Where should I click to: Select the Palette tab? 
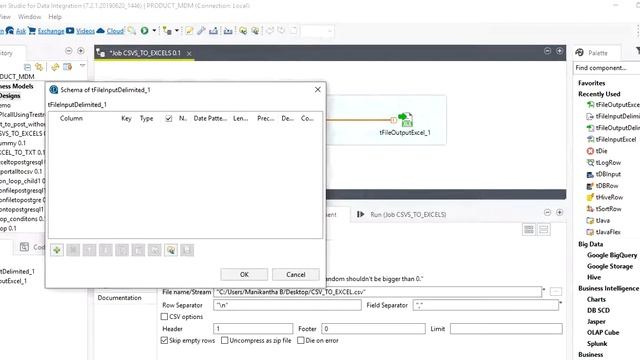pyautogui.click(x=598, y=53)
